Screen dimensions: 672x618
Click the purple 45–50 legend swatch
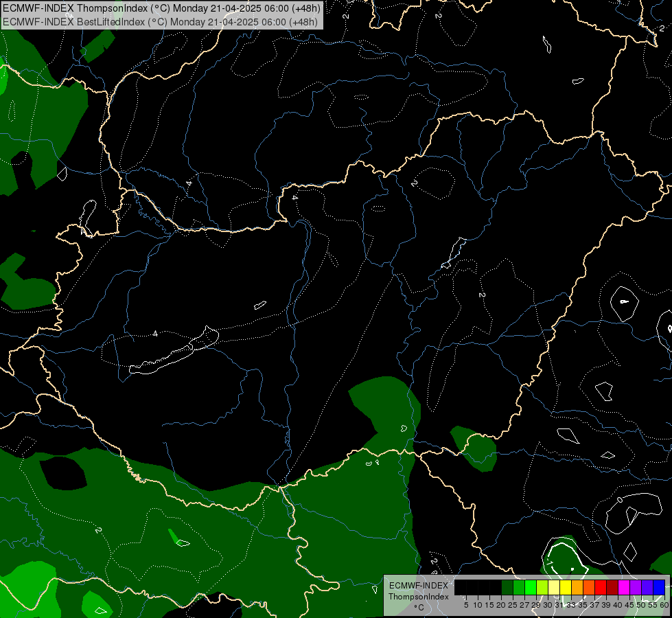point(636,587)
